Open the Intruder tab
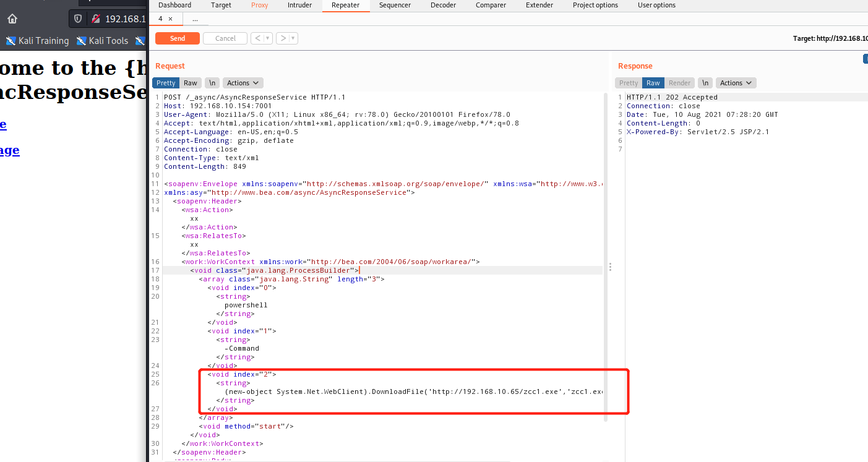The height and width of the screenshot is (462, 868). tap(299, 5)
